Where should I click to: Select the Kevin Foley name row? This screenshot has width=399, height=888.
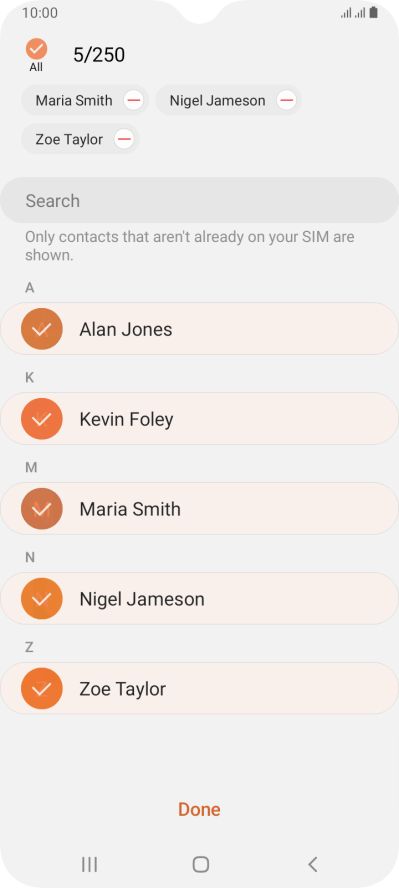(199, 419)
